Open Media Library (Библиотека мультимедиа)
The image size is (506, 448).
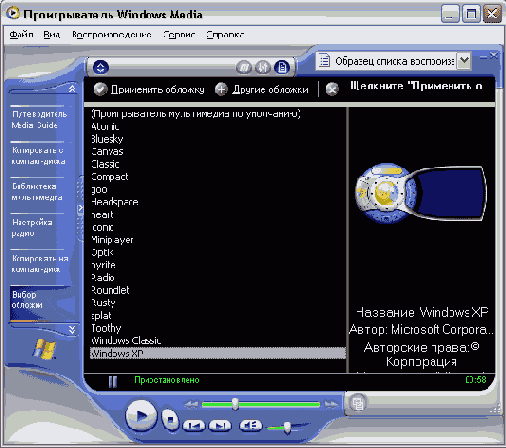37,192
